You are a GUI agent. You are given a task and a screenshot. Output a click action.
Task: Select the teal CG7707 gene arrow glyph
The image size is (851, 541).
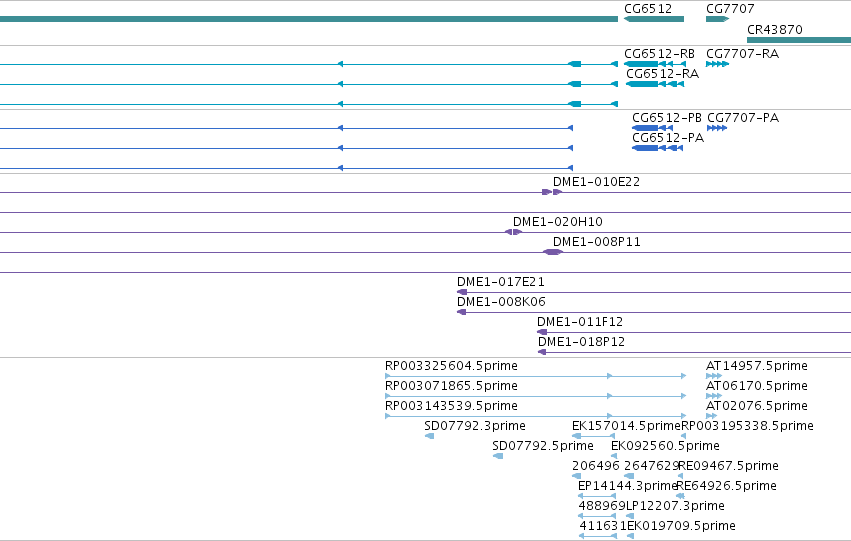coord(717,19)
